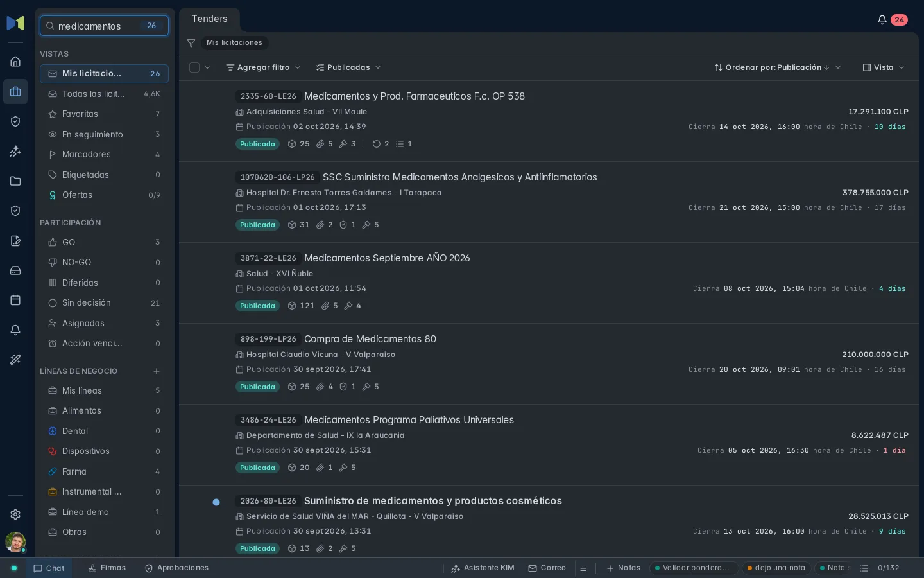Open the sparkles AI icon in rail

pos(15,152)
